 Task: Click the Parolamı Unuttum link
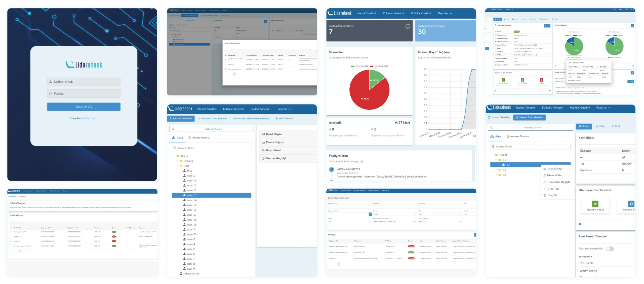[84, 118]
